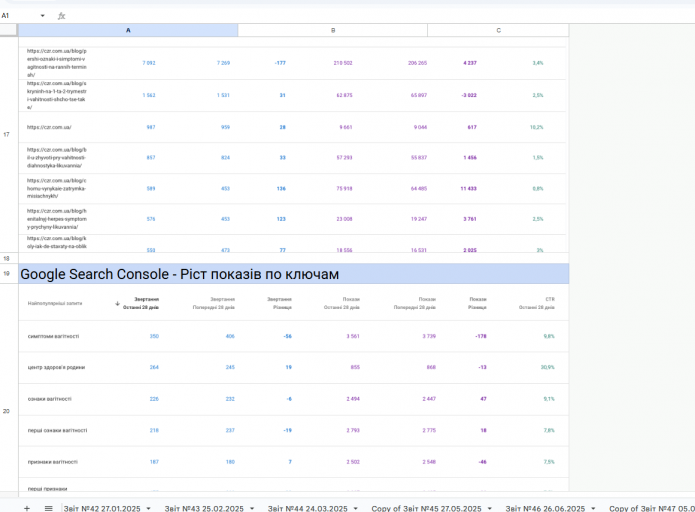Switch to Звіт №44 24.03.2025 sheet
The width and height of the screenshot is (695, 512).
click(308, 508)
